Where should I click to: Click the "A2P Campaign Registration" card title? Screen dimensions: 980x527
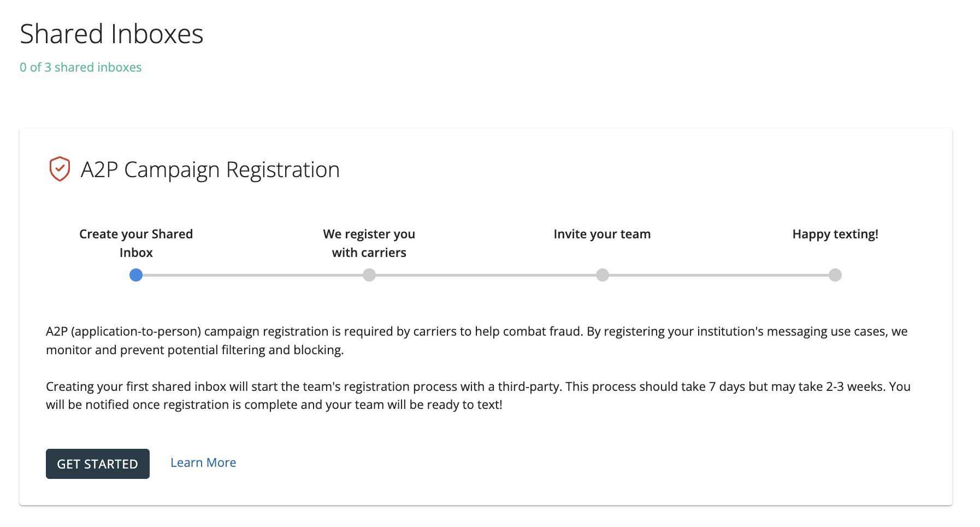click(x=210, y=169)
